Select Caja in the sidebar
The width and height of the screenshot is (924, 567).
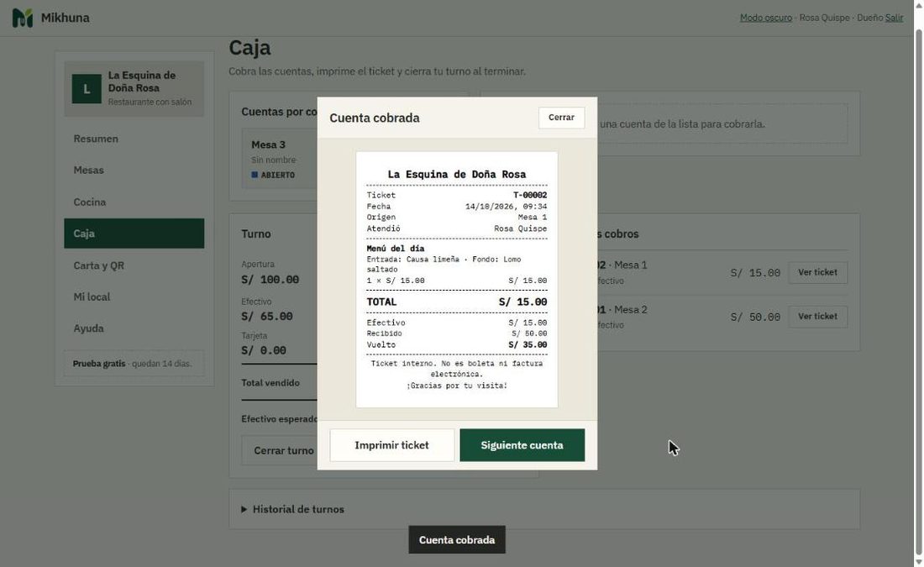coord(134,234)
